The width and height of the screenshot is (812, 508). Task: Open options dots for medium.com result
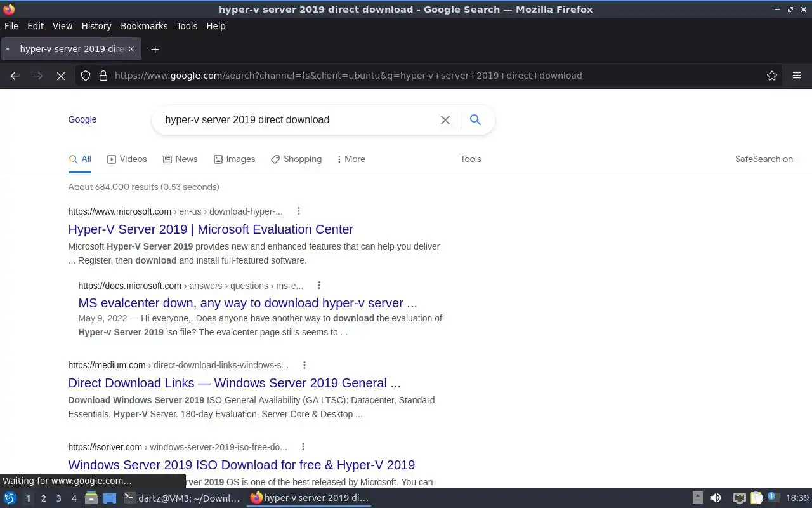(304, 365)
